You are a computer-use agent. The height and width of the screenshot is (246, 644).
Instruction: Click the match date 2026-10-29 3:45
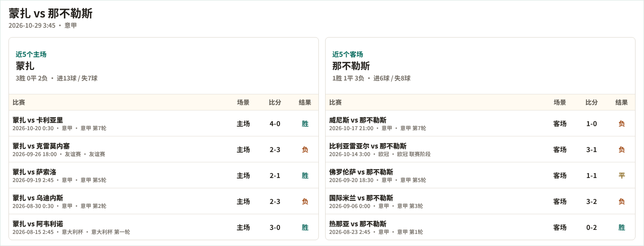click(32, 25)
